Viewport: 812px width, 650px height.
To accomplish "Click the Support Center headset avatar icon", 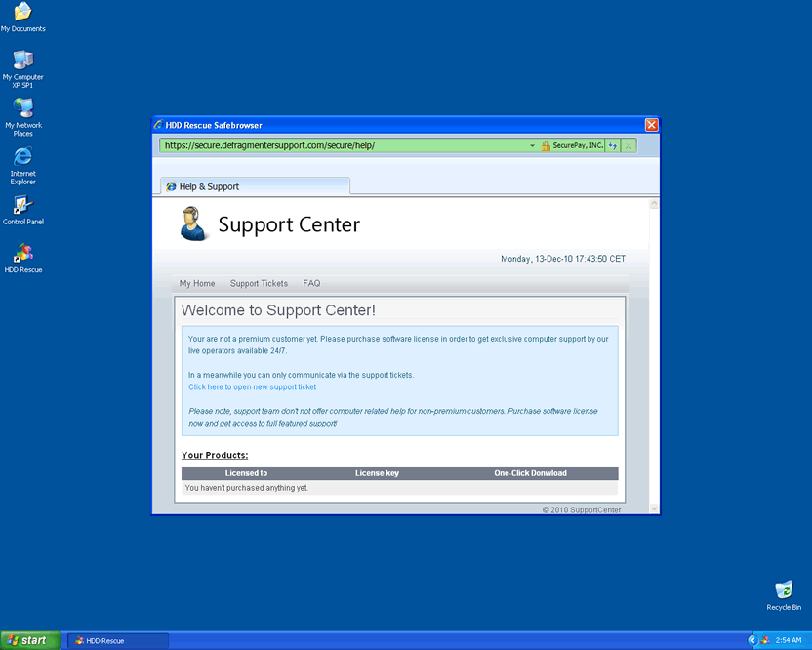I will [194, 223].
